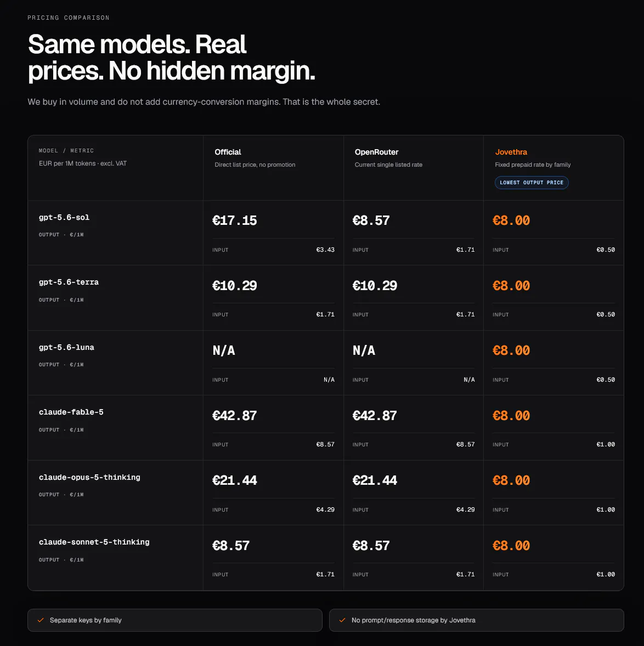Click the checkmark icon beside No prompt/response storage
644x646 pixels.
342,620
